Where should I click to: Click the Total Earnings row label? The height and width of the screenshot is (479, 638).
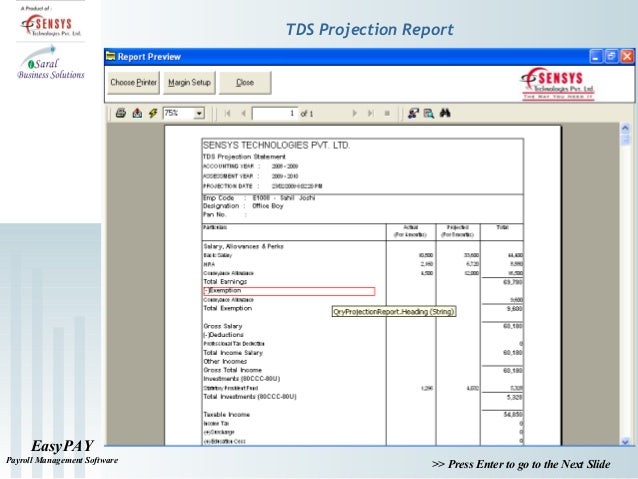pos(225,282)
